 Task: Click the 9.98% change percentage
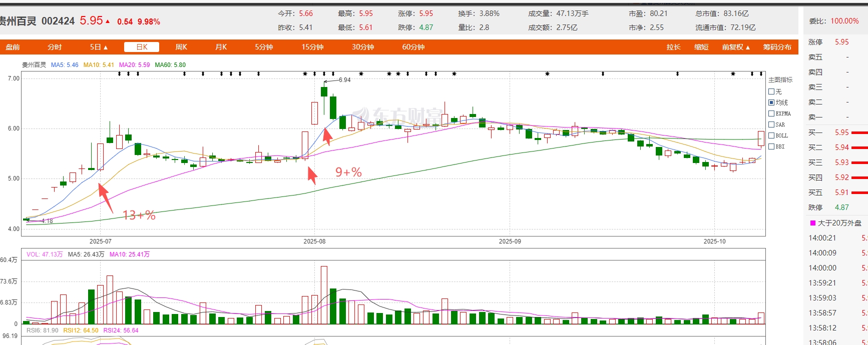[149, 21]
